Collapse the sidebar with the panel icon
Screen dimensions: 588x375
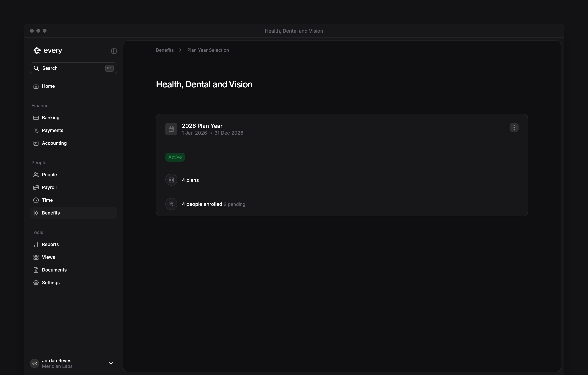(x=114, y=51)
